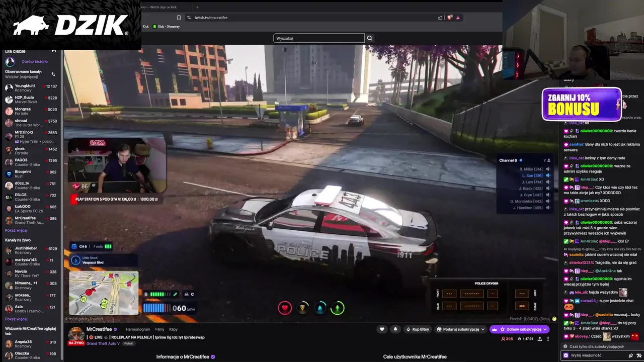Open srokaaa_ live channel

click(31, 297)
